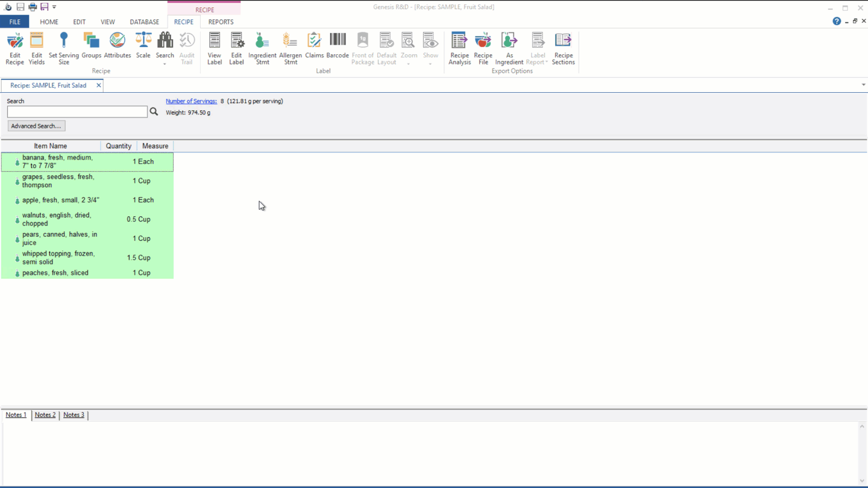Click the Number of Servings link
This screenshot has height=488, width=868.
coord(191,101)
